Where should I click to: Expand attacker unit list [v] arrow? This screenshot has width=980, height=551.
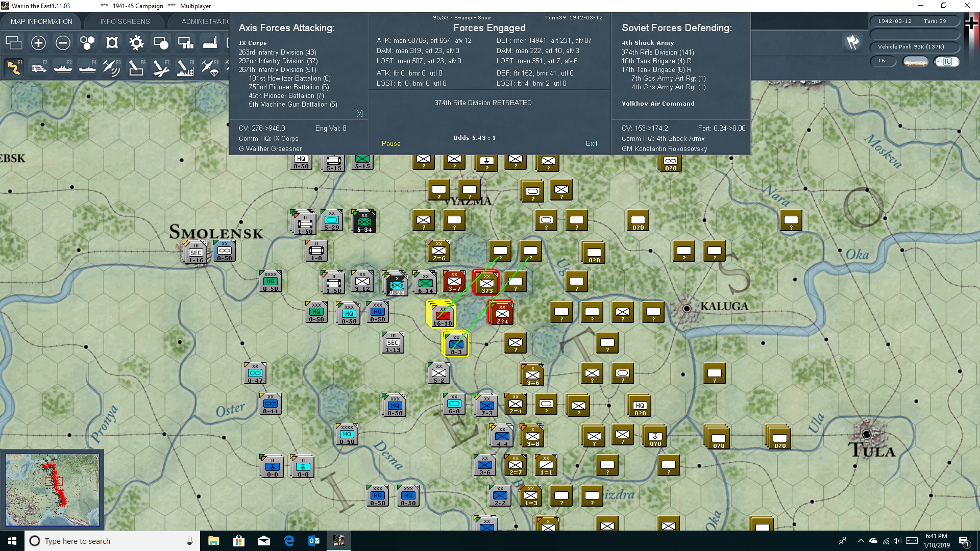[x=359, y=113]
